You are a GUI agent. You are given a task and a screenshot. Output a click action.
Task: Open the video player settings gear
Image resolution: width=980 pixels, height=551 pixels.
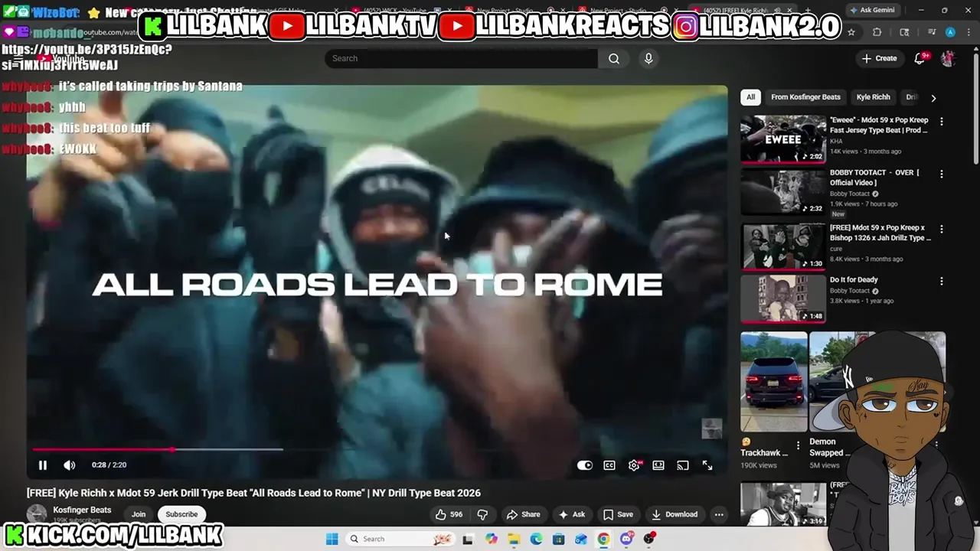pos(635,465)
